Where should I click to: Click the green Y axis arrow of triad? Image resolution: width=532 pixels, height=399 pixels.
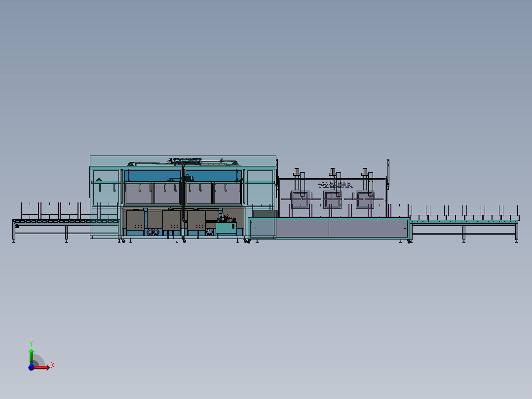pos(31,357)
